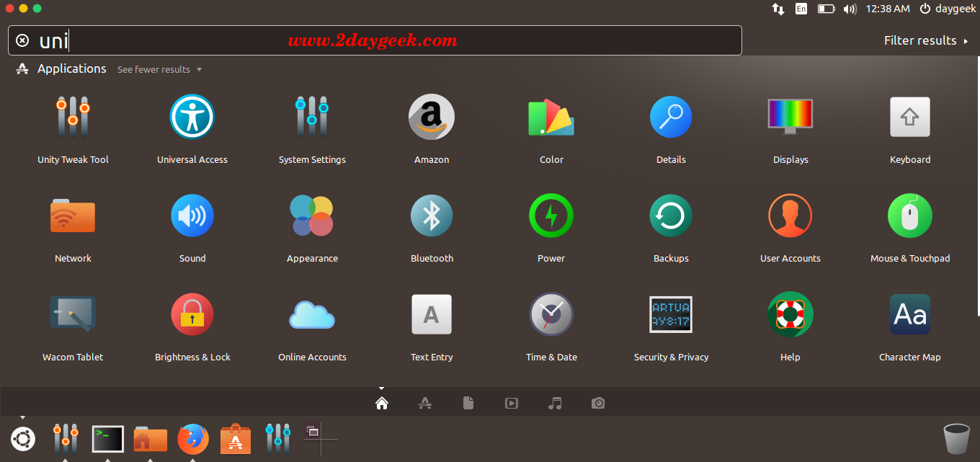Open Power settings
The height and width of the screenshot is (462, 980).
point(551,216)
